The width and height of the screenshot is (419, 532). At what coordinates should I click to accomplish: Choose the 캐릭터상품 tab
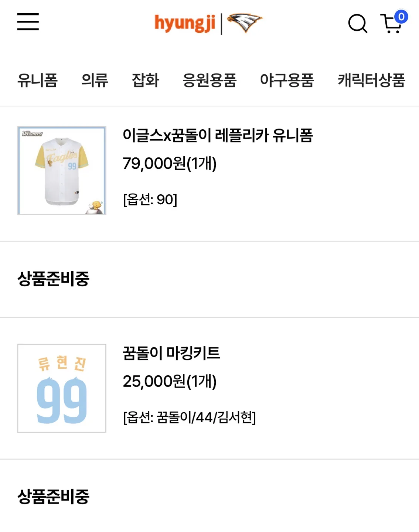pos(371,80)
